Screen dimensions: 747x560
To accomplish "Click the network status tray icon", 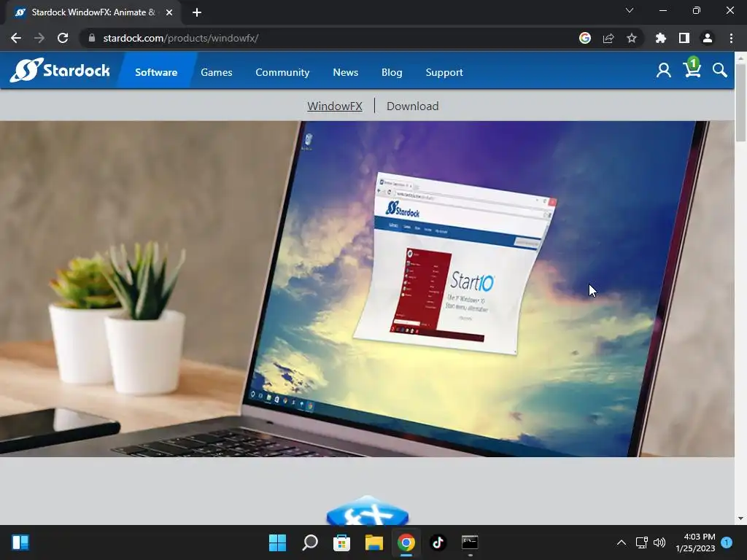I will (x=641, y=542).
